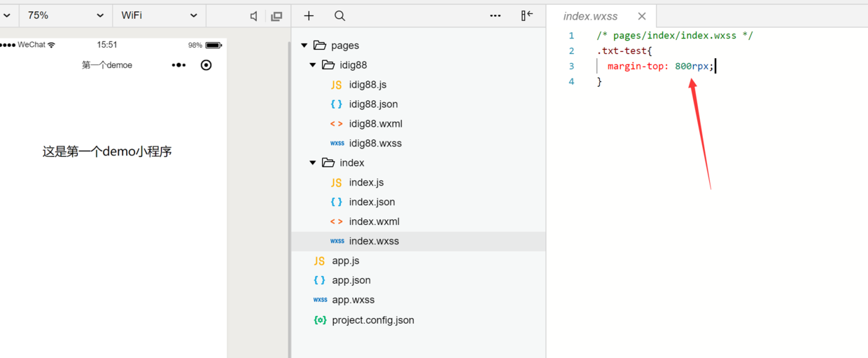
Task: Open the 75% zoom dropdown
Action: pos(66,15)
